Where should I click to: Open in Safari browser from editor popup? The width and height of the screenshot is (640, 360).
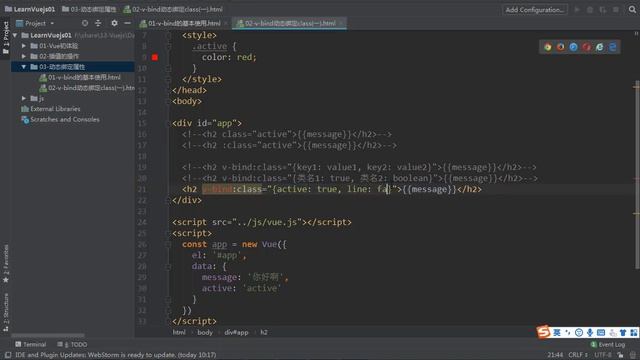click(x=573, y=47)
